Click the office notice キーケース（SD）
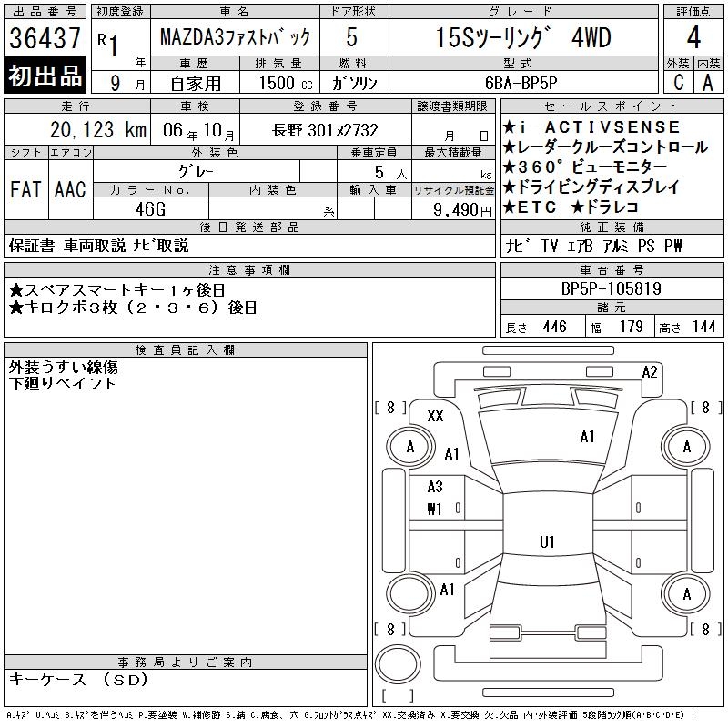 click(78, 679)
